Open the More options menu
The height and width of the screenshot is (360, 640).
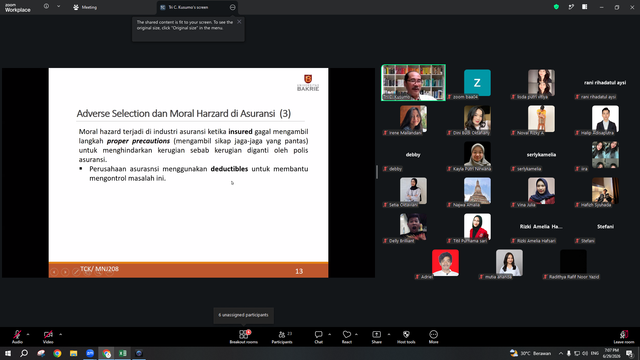coord(433,336)
